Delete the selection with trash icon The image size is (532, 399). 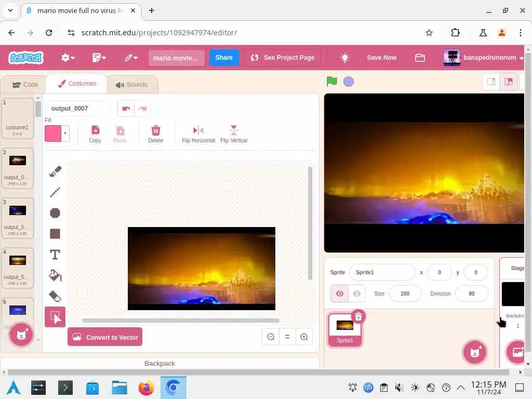tap(156, 135)
